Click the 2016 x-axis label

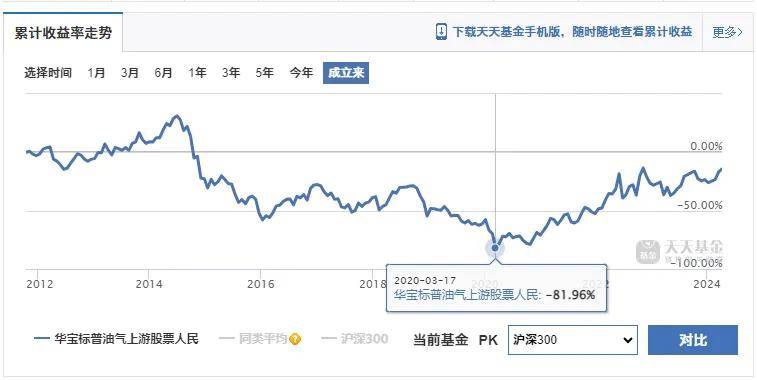[260, 284]
